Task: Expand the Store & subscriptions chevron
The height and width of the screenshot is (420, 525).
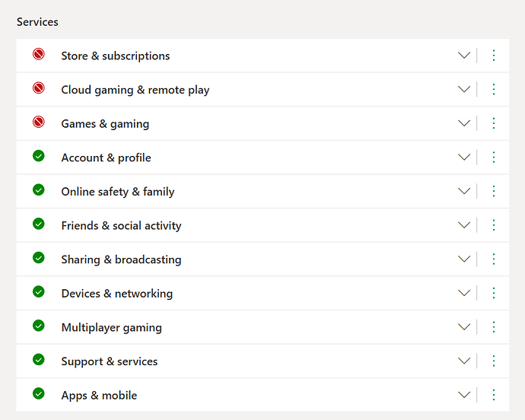Action: pyautogui.click(x=464, y=56)
